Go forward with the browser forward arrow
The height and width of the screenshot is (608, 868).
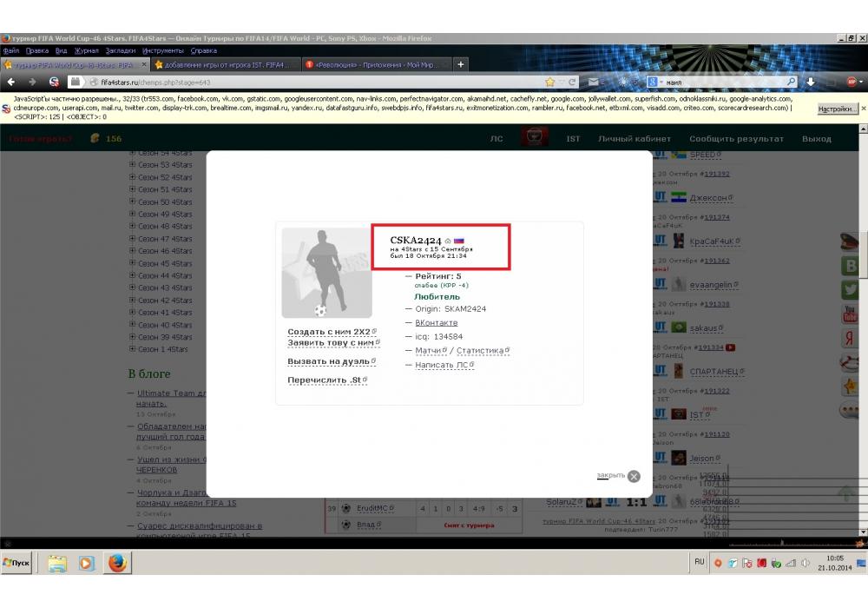pos(32,82)
